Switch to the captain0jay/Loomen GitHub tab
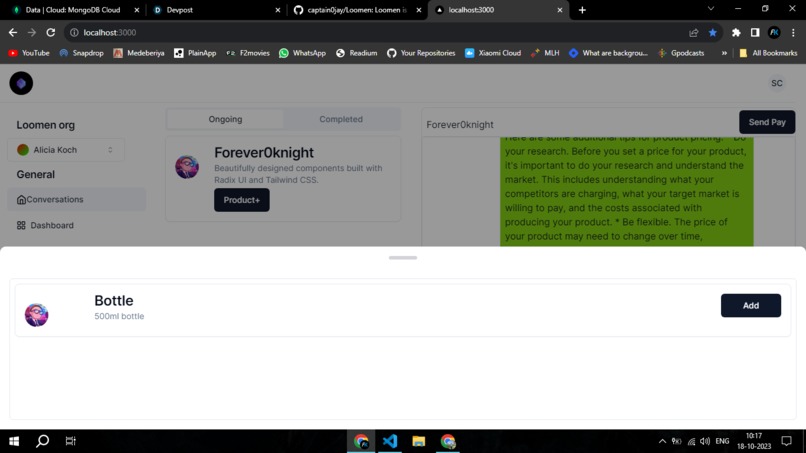806x453 pixels. (x=356, y=10)
